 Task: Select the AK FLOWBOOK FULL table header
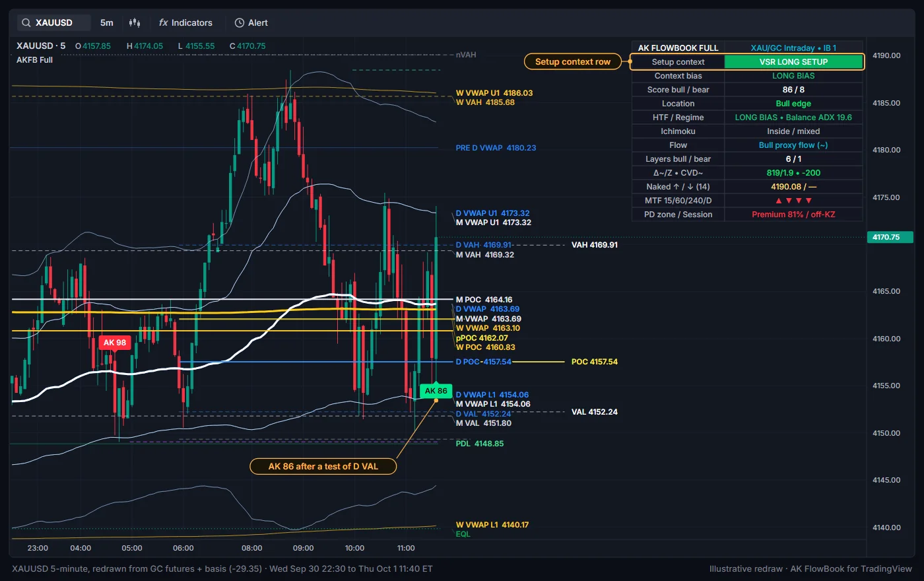[678, 48]
